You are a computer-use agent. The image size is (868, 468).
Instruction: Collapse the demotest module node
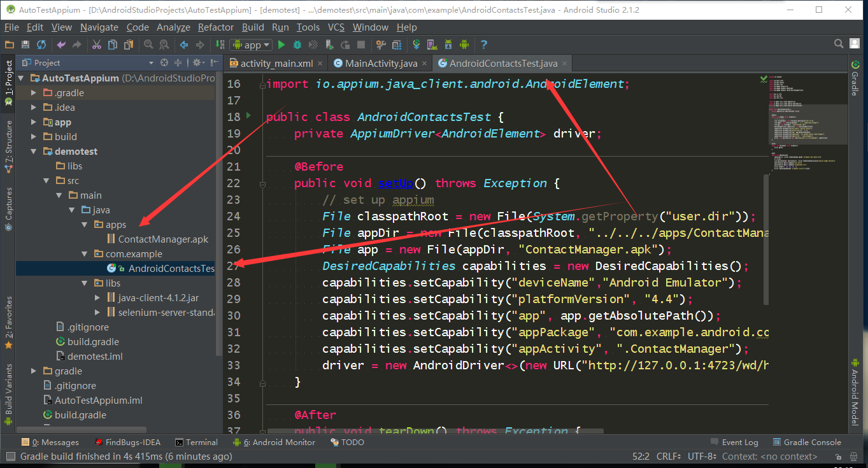tap(34, 152)
